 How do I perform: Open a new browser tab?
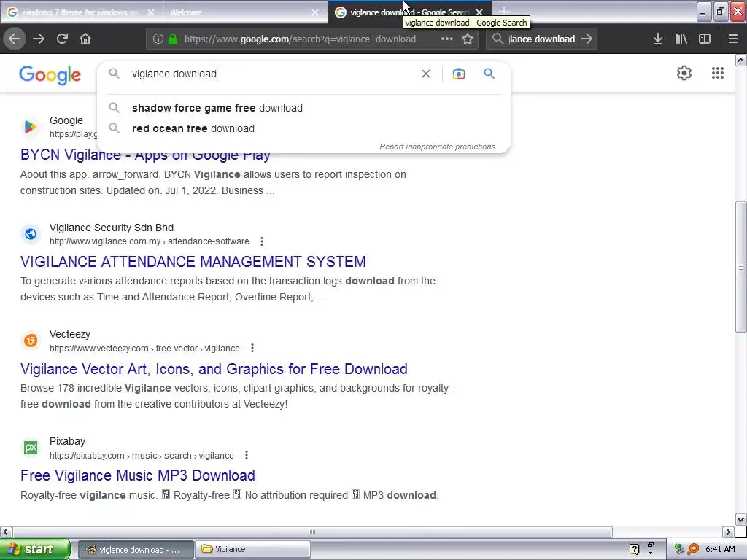tap(503, 12)
